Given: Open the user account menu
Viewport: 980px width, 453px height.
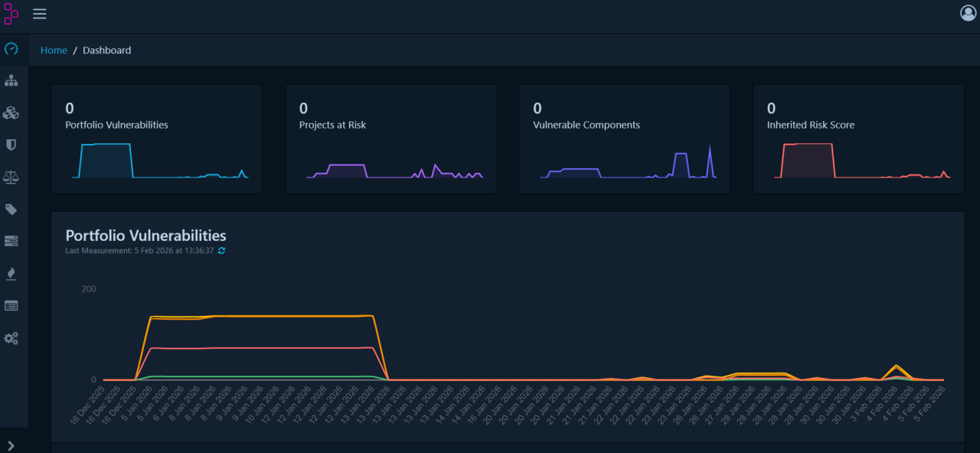Looking at the screenshot, I should click(x=968, y=13).
